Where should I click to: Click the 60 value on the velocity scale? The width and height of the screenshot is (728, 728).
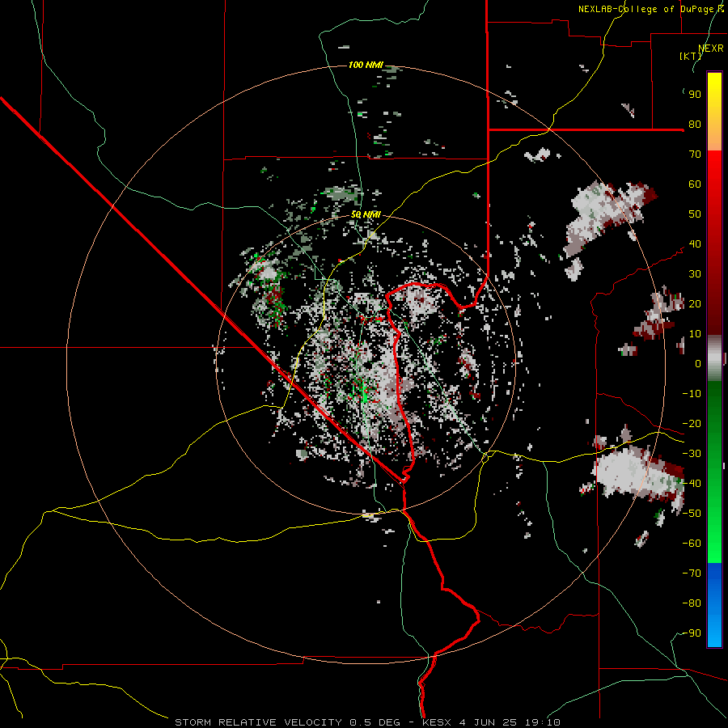click(x=695, y=184)
